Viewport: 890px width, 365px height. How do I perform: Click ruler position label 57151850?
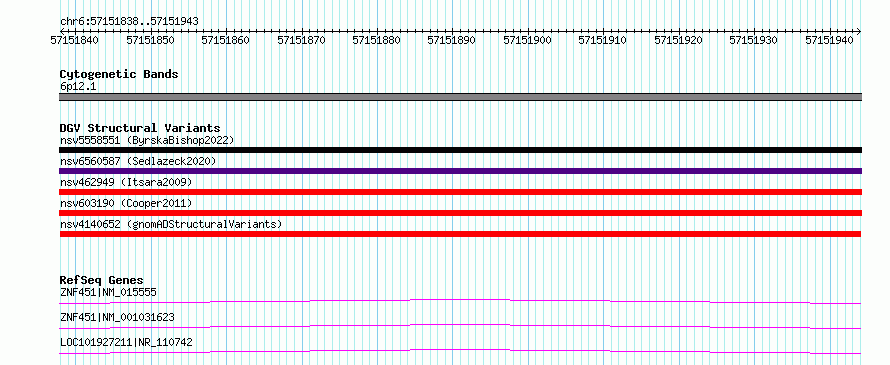(150, 40)
